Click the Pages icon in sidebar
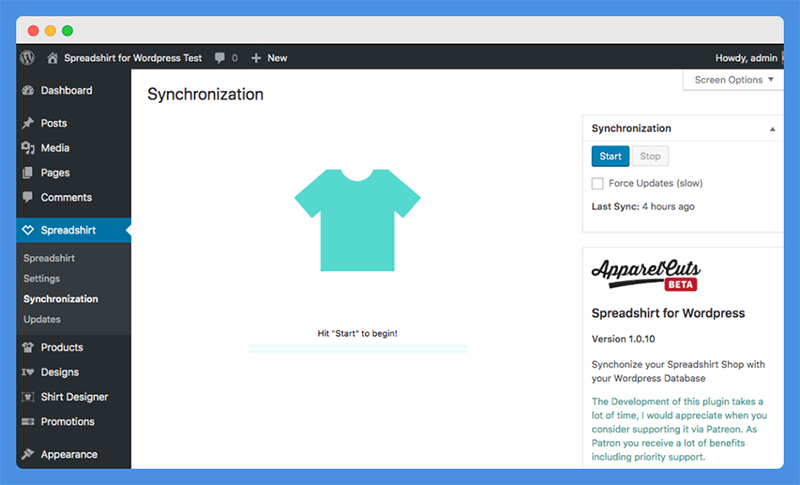Viewport: 800px width, 485px height. (28, 172)
